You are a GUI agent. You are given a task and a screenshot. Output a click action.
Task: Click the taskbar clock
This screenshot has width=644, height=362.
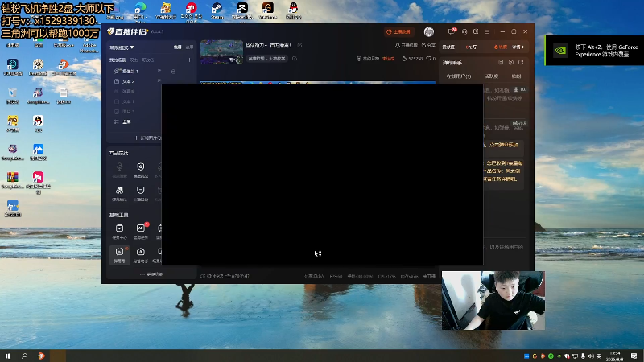[x=615, y=356]
